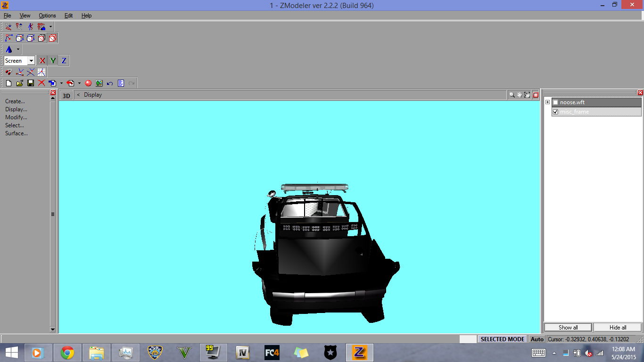Toggle the X axis constraint button
Screen dimensions: 644x362
[42, 61]
